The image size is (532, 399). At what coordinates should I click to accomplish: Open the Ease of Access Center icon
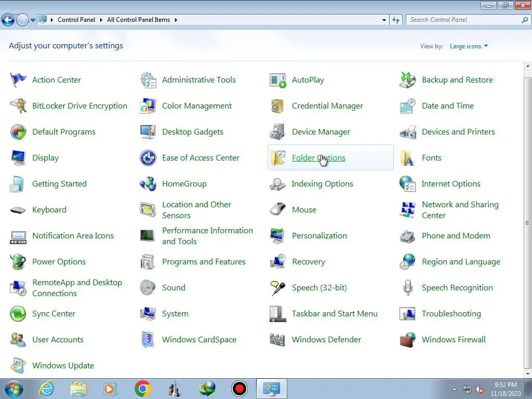point(148,158)
